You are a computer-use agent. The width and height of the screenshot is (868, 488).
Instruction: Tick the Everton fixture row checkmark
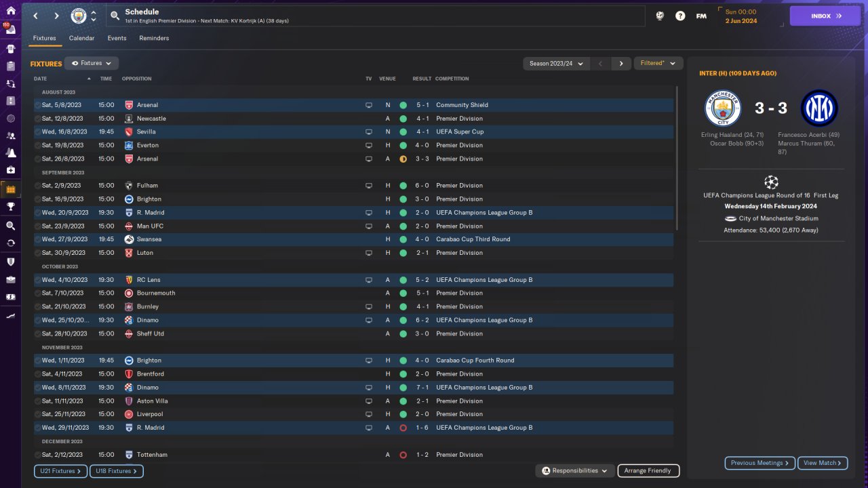click(x=38, y=146)
